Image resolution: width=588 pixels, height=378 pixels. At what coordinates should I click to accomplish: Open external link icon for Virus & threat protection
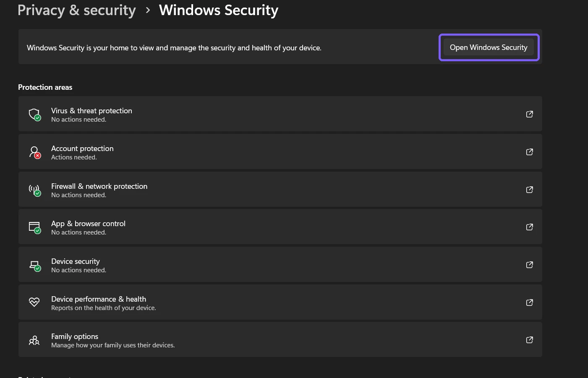pos(530,114)
